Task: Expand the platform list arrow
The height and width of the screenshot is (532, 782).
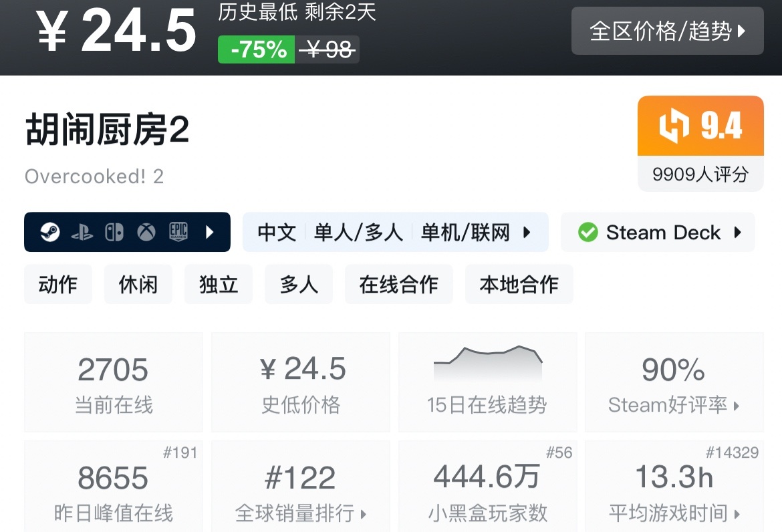Action: (x=210, y=233)
